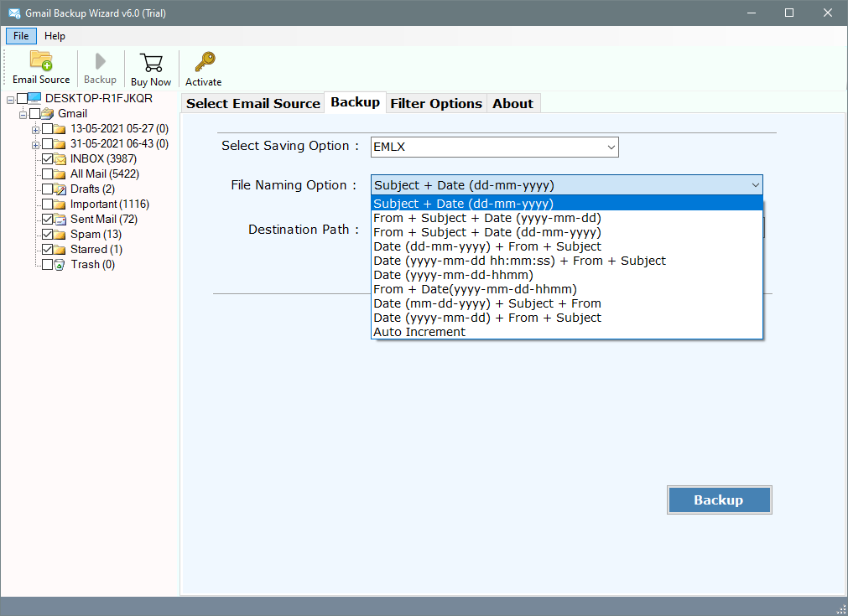Click the Backup toolbar play icon
The image size is (848, 616).
point(100,61)
